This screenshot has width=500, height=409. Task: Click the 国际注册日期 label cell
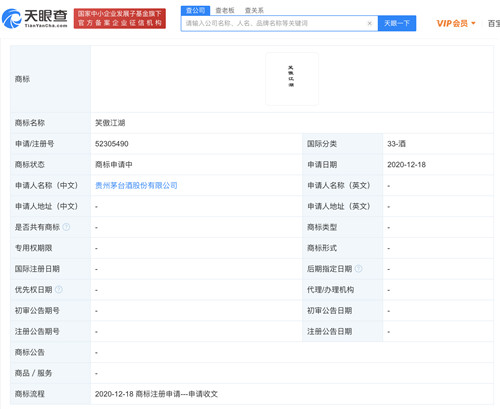(x=50, y=269)
